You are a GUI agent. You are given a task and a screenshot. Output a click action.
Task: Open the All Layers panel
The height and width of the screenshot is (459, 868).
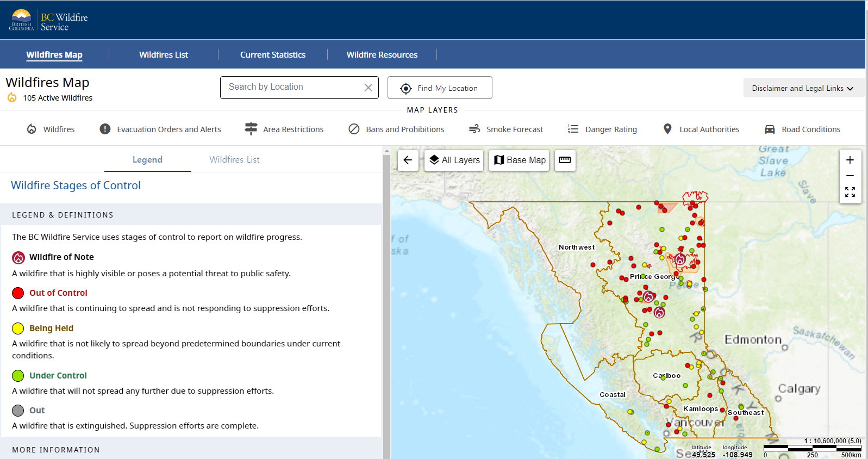tap(454, 160)
